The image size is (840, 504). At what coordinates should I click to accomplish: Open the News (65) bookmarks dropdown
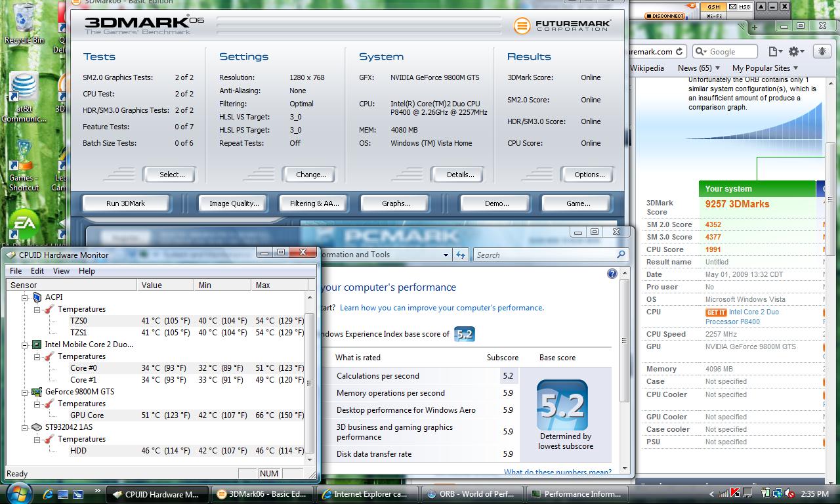coord(699,68)
